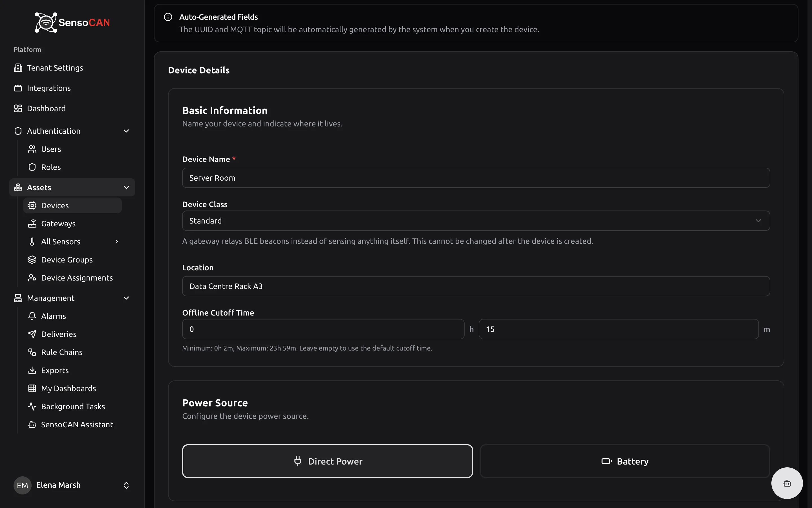This screenshot has height=508, width=812.
Task: Click the Location input field
Action: [x=476, y=286]
